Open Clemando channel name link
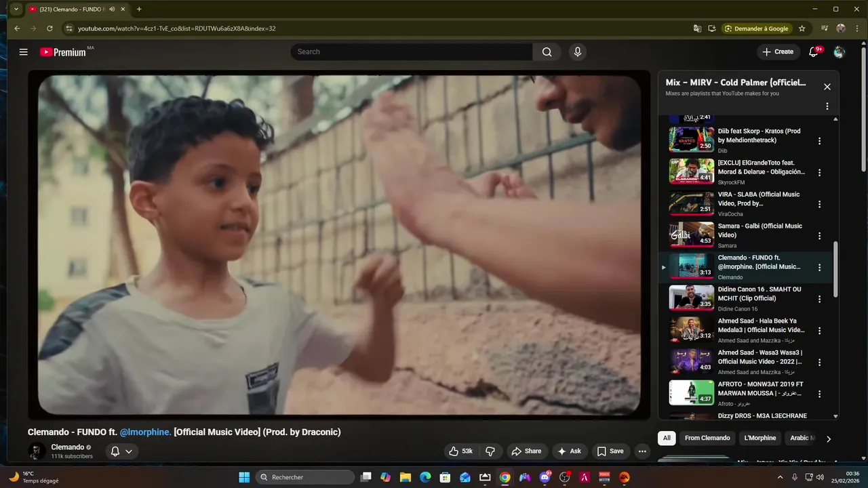868x488 pixels. 68,447
